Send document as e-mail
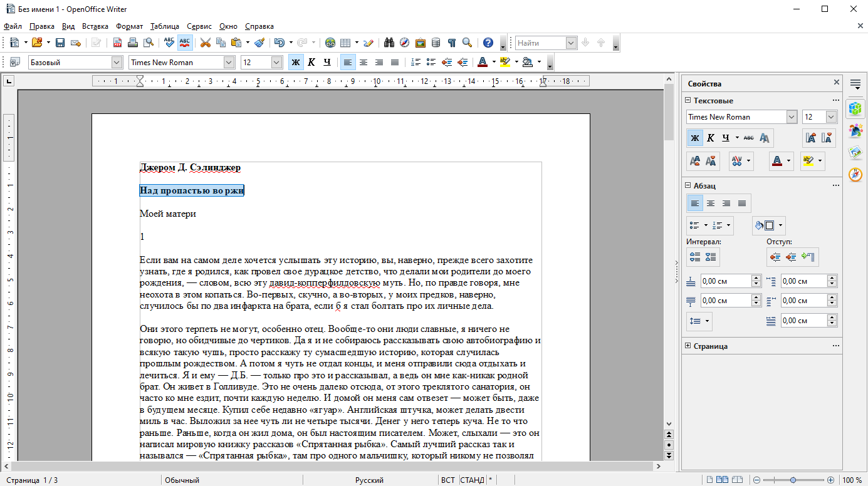 [x=76, y=43]
